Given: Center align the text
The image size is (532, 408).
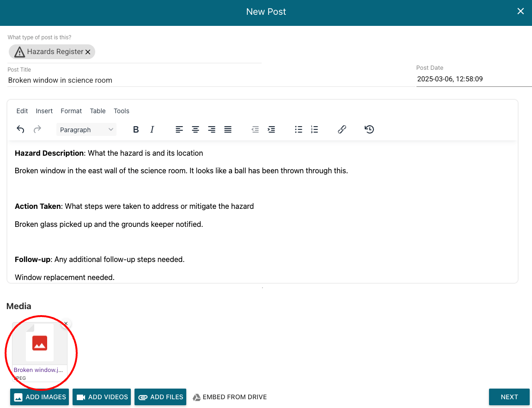Looking at the screenshot, I should pos(196,129).
